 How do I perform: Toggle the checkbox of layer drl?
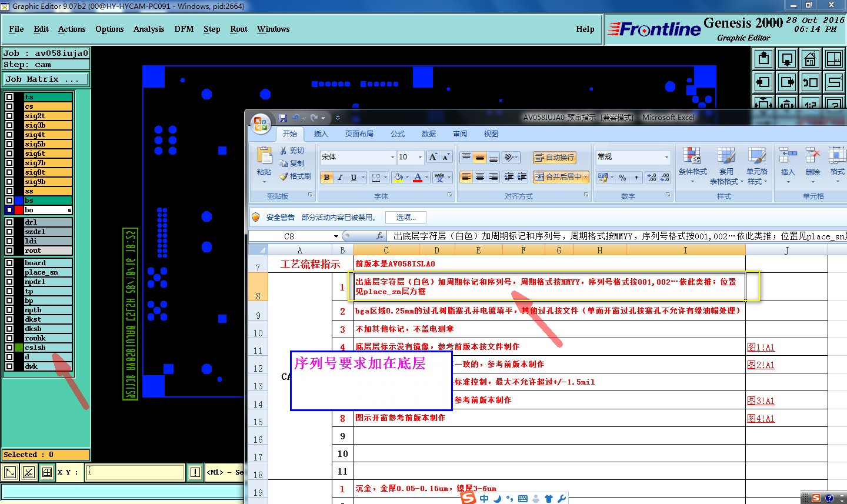coord(9,222)
